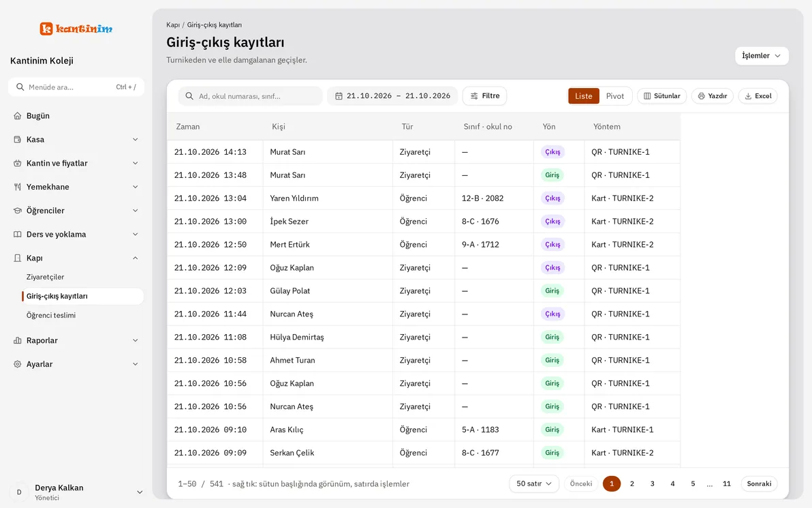This screenshot has height=508, width=812.
Task: Click Kart · TURNIKE-1 in Aras Kılıç row
Action: point(631,430)
